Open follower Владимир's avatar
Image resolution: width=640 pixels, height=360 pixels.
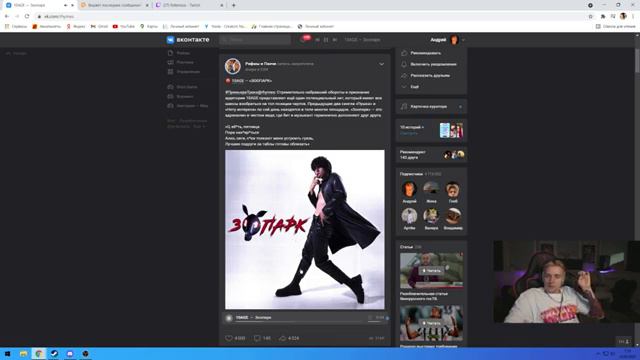point(453,216)
